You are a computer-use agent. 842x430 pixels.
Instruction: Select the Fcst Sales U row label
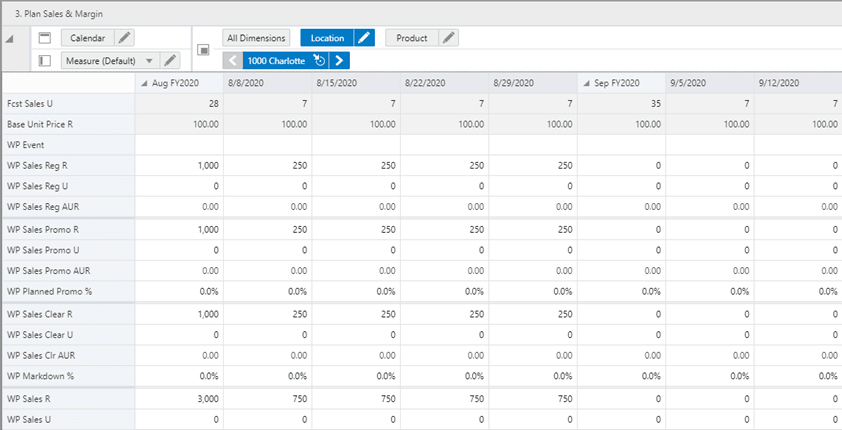[68, 104]
